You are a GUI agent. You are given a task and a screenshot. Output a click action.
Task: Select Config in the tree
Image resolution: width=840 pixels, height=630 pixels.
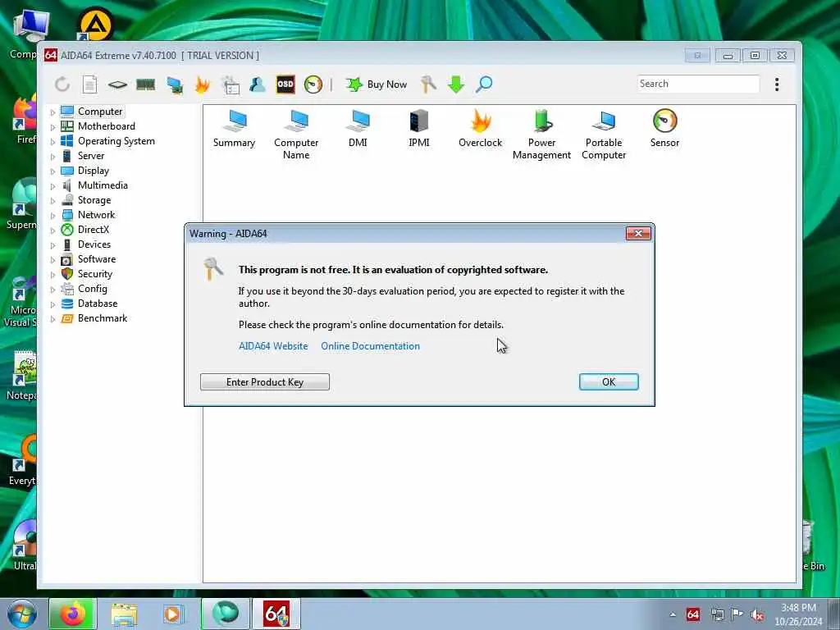click(92, 289)
